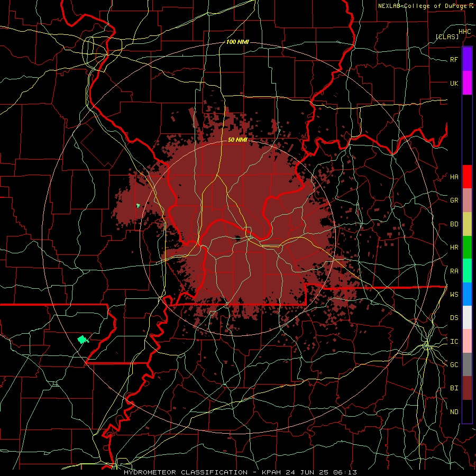Image resolution: width=476 pixels, height=476 pixels.
Task: Click the RA legend label
Action: point(454,271)
